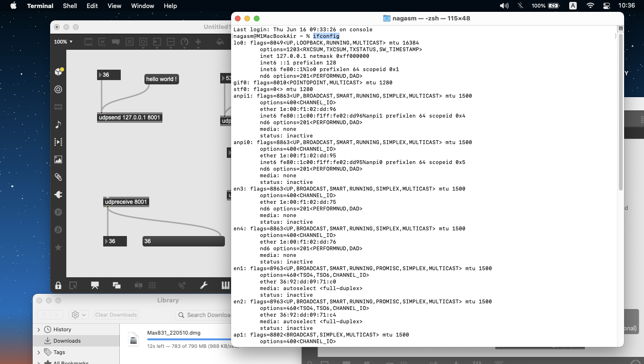
Task: Select the Max831_220510.dmg file icon
Action: coord(134,339)
